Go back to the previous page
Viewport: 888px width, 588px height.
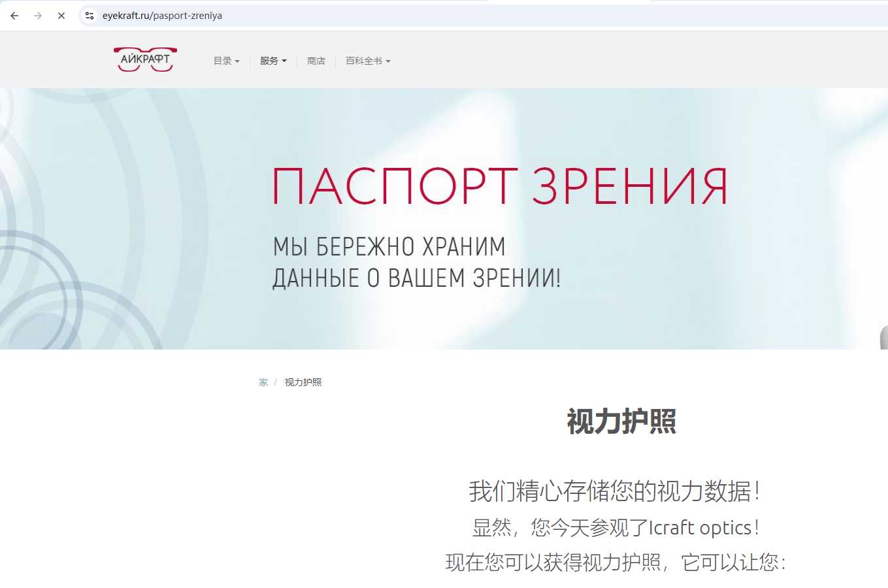(14, 16)
